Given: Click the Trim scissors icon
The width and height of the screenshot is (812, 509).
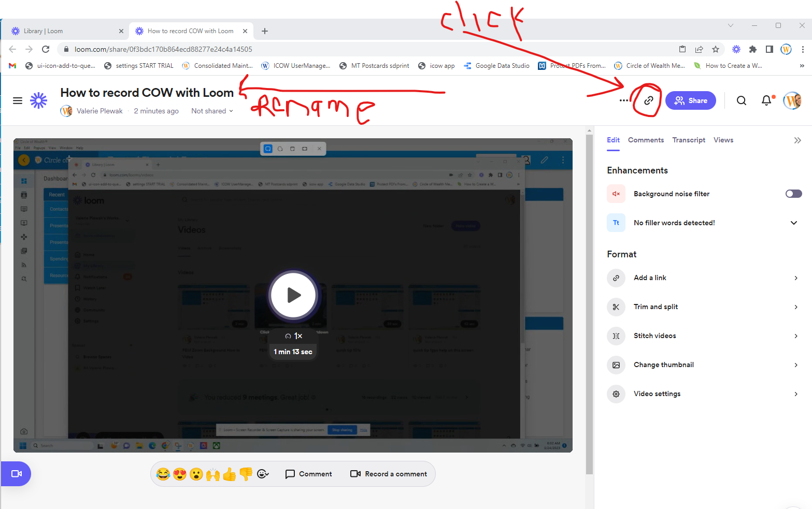Looking at the screenshot, I should click(x=616, y=307).
